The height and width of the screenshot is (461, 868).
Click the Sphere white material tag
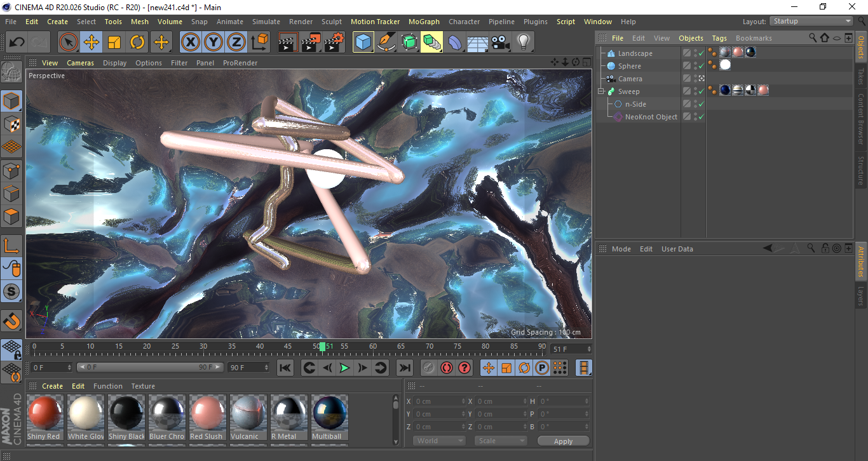(x=725, y=65)
